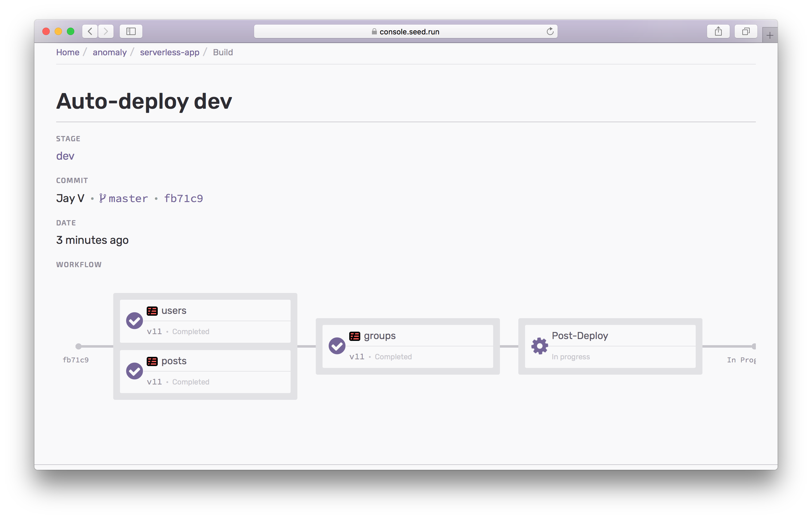Click the red icon beside groups

pyautogui.click(x=354, y=336)
